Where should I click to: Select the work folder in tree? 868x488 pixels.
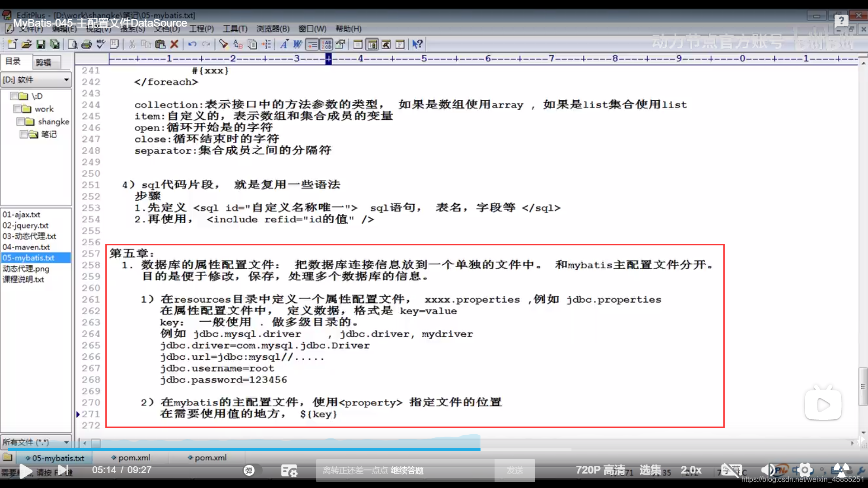click(x=44, y=109)
